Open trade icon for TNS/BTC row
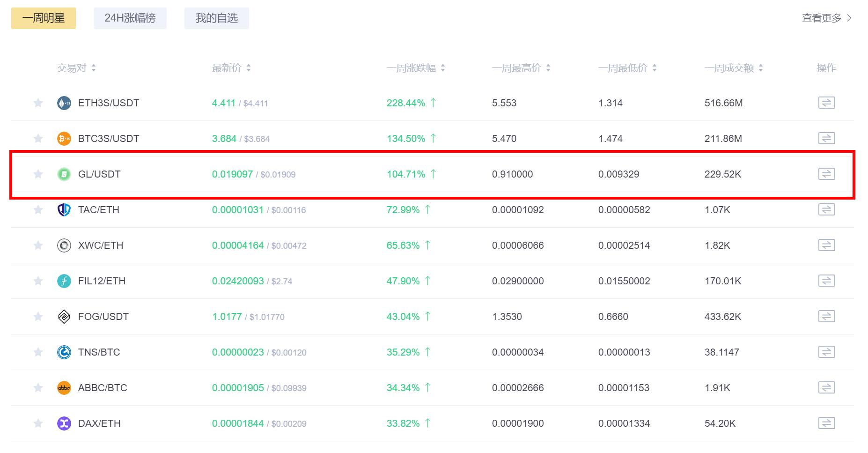Viewport: 868px width, 453px height. [x=826, y=352]
